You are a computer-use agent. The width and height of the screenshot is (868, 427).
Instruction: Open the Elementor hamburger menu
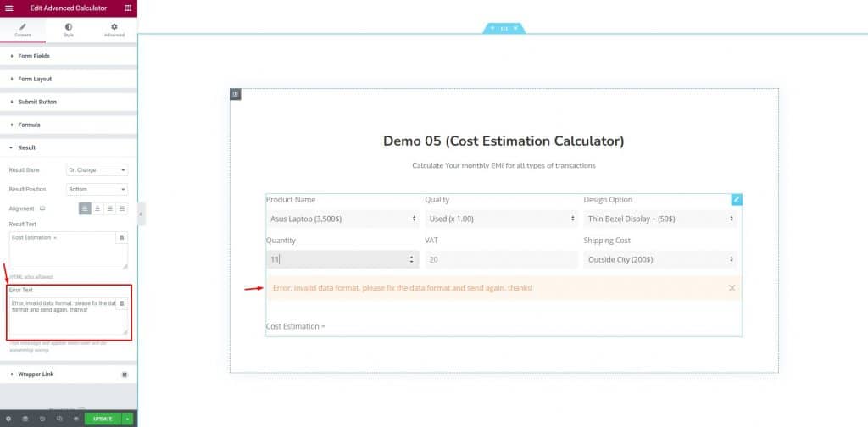click(8, 8)
